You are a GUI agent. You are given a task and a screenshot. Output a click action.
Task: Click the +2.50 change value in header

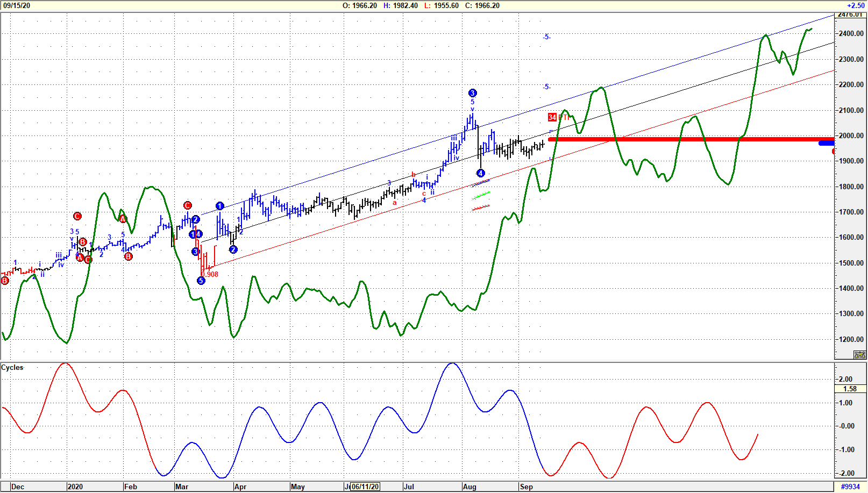[x=856, y=5]
